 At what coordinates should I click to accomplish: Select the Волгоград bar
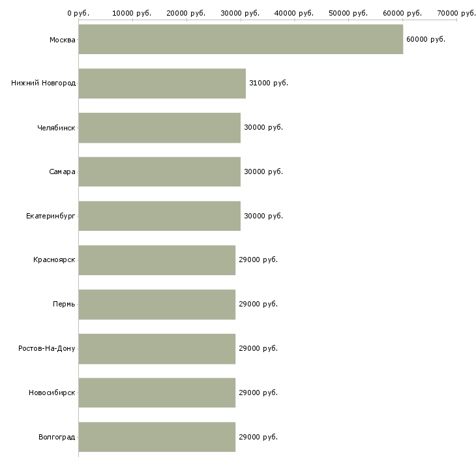coord(156,437)
